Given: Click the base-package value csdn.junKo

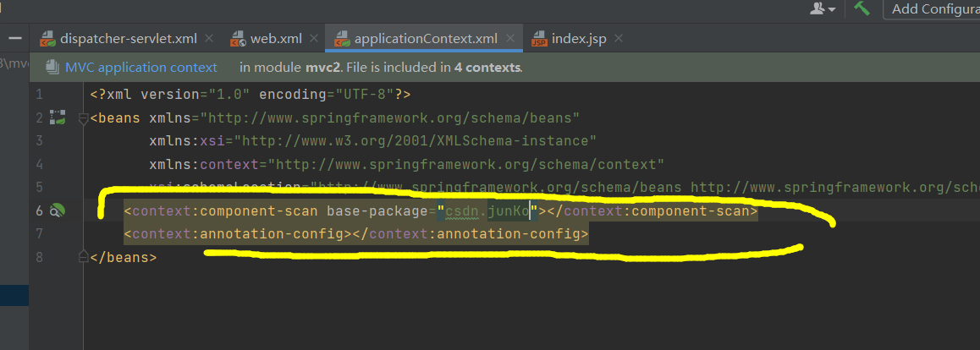Looking at the screenshot, I should point(487,211).
